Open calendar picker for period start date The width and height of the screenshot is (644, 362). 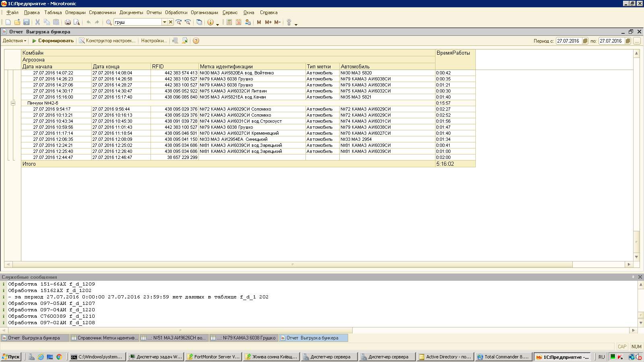pyautogui.click(x=585, y=41)
